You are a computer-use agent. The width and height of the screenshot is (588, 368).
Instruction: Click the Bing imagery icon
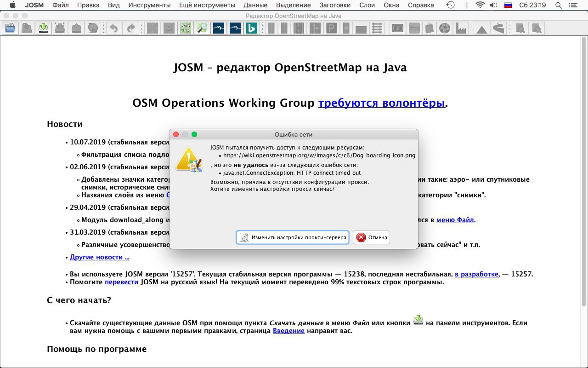point(251,28)
